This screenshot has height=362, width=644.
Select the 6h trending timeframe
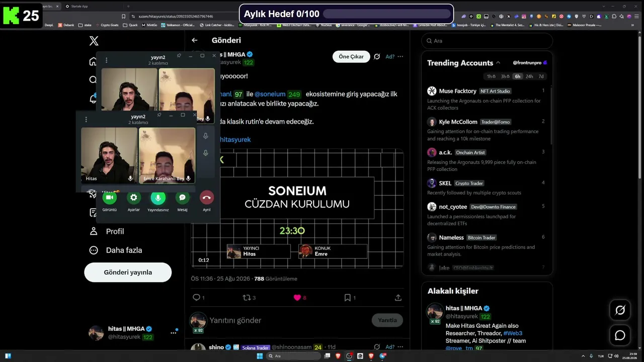[x=518, y=76]
